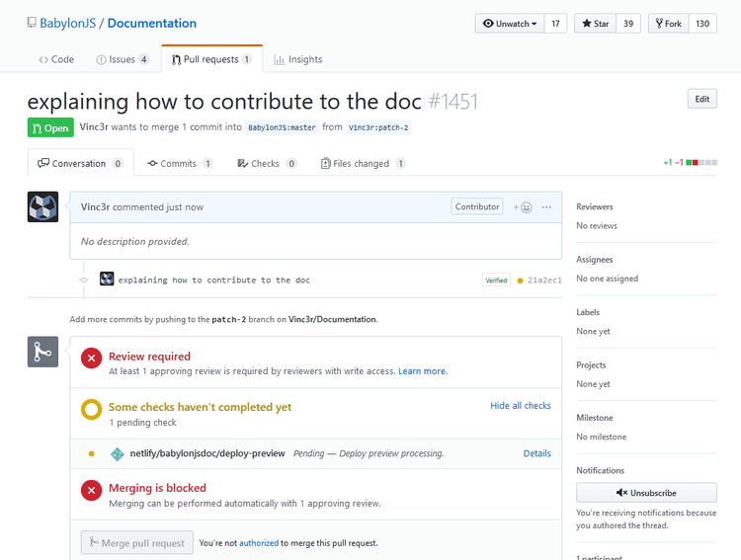Click the 'No one assigned' text
The image size is (741, 560).
click(x=608, y=279)
